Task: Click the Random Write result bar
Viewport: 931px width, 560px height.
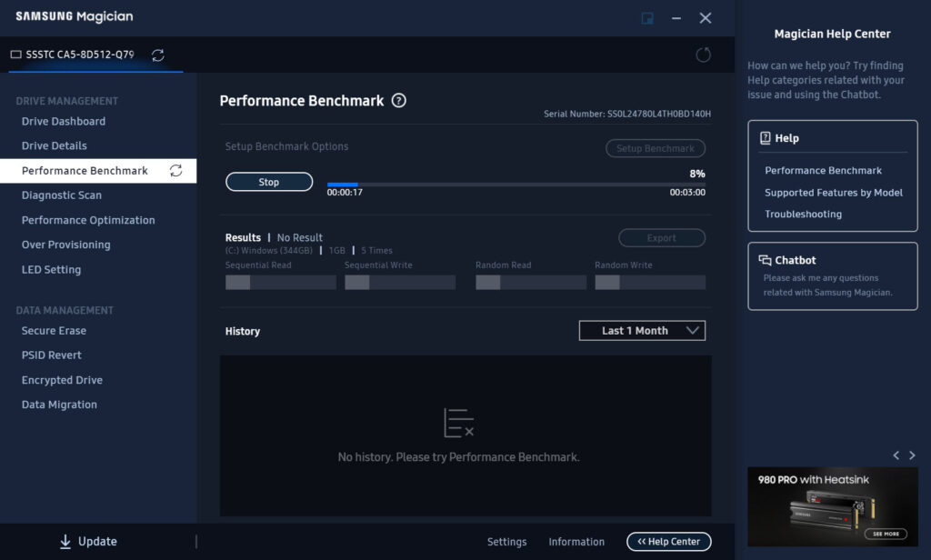Action: point(650,283)
